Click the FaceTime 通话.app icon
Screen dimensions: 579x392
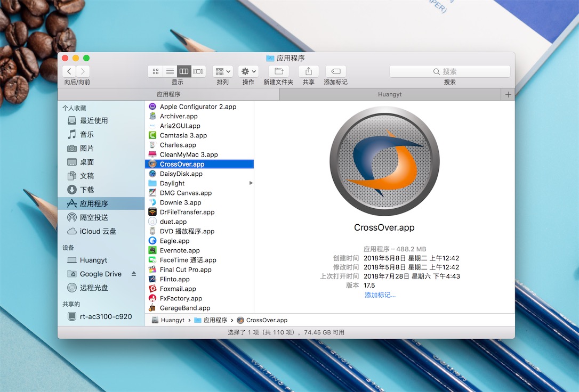(x=152, y=260)
